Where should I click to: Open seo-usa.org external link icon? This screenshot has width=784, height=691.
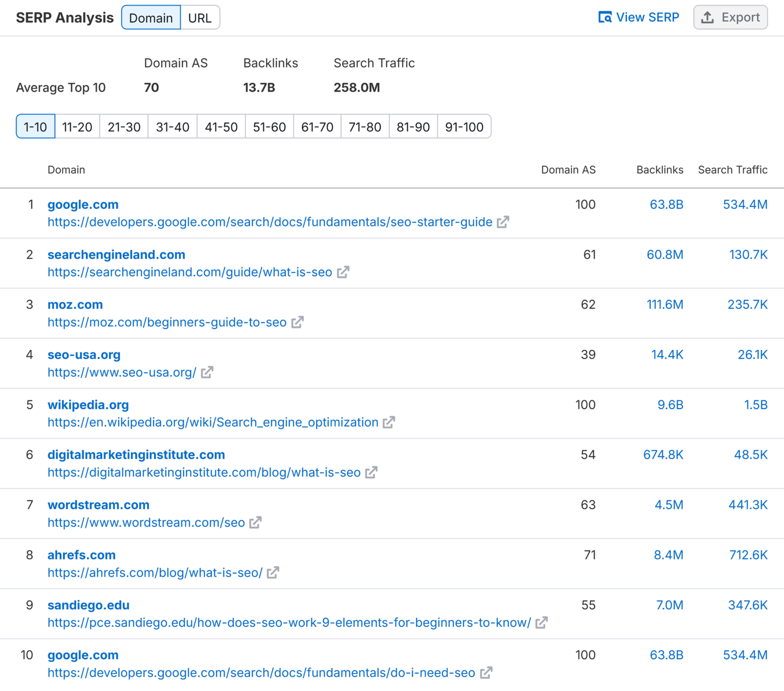click(207, 372)
